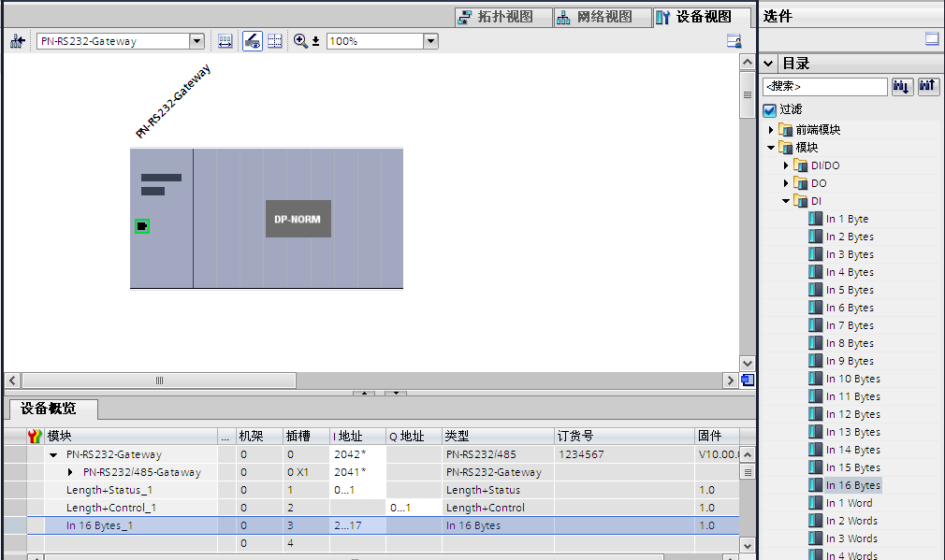945x560 pixels.
Task: Click the 模块 column header
Action: tap(131, 436)
